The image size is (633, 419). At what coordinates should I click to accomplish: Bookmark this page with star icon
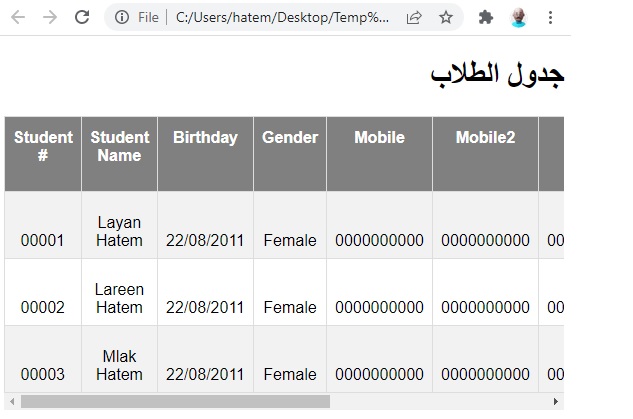(x=446, y=17)
